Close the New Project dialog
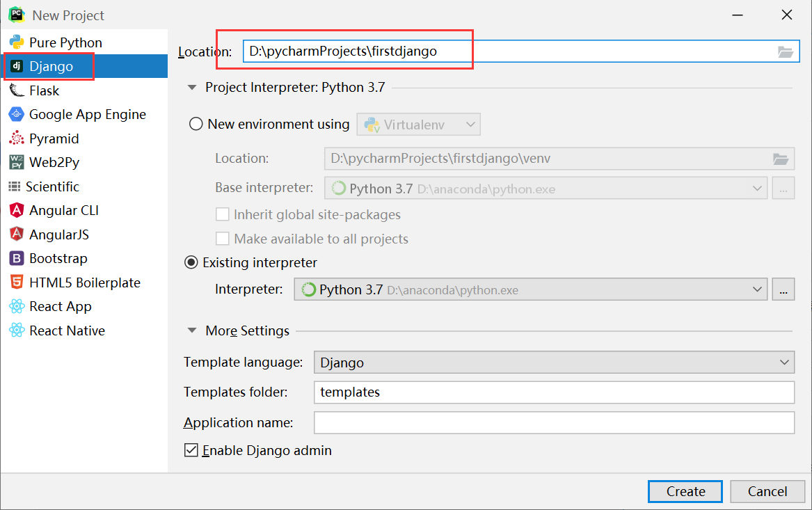The height and width of the screenshot is (510, 812). coord(787,15)
